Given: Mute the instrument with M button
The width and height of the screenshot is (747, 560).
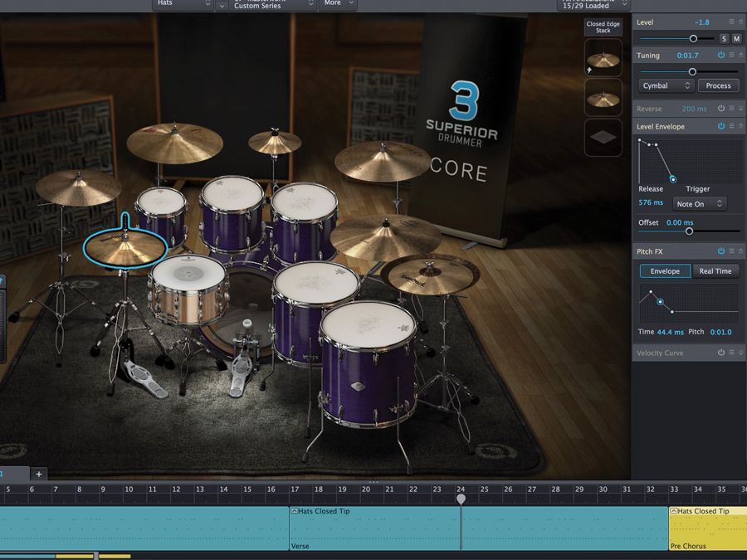Looking at the screenshot, I should (x=736, y=38).
